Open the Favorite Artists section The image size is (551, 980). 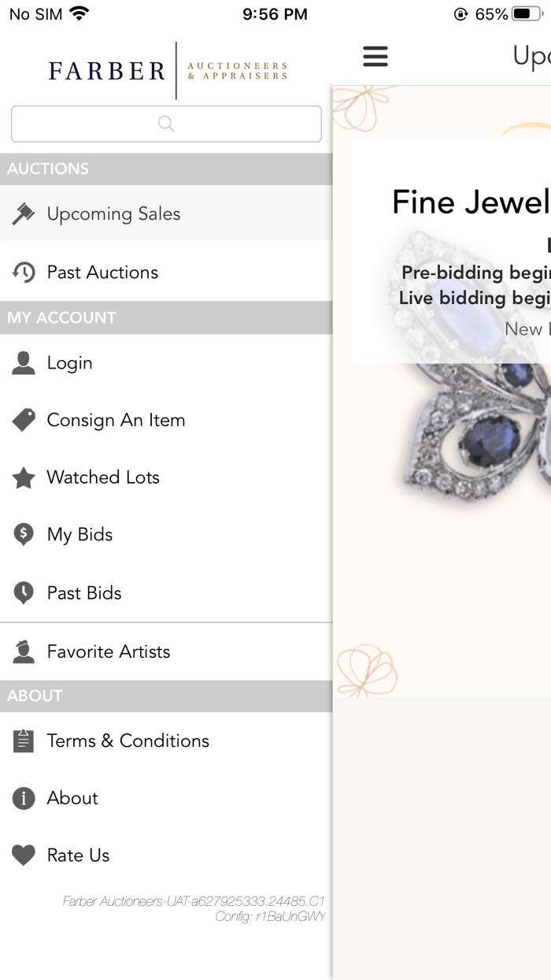[109, 651]
